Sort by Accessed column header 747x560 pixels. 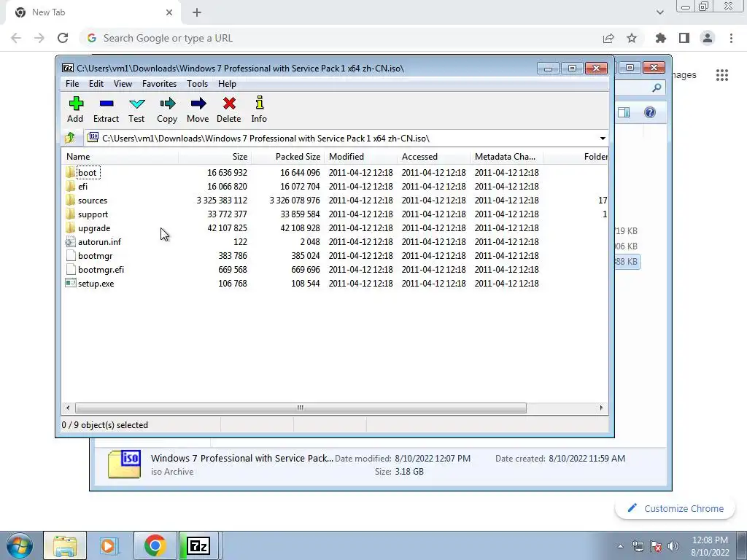[x=433, y=157]
